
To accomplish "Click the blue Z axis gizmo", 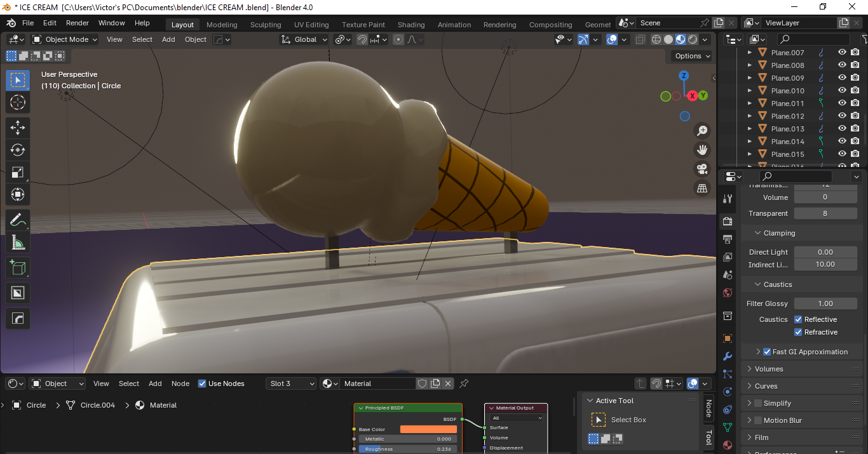I will click(x=684, y=76).
